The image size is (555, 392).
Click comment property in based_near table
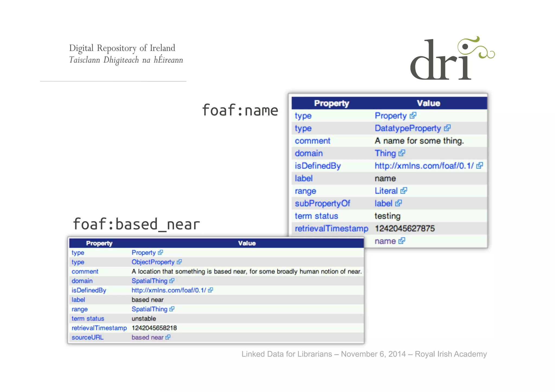click(85, 271)
